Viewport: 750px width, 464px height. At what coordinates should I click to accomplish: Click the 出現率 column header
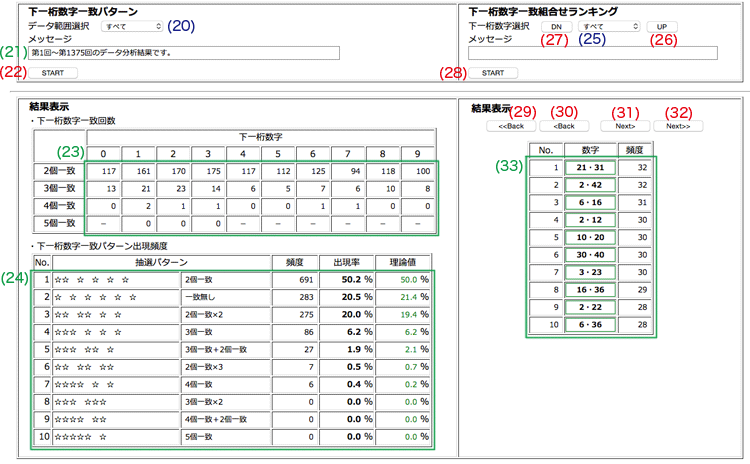(x=347, y=263)
